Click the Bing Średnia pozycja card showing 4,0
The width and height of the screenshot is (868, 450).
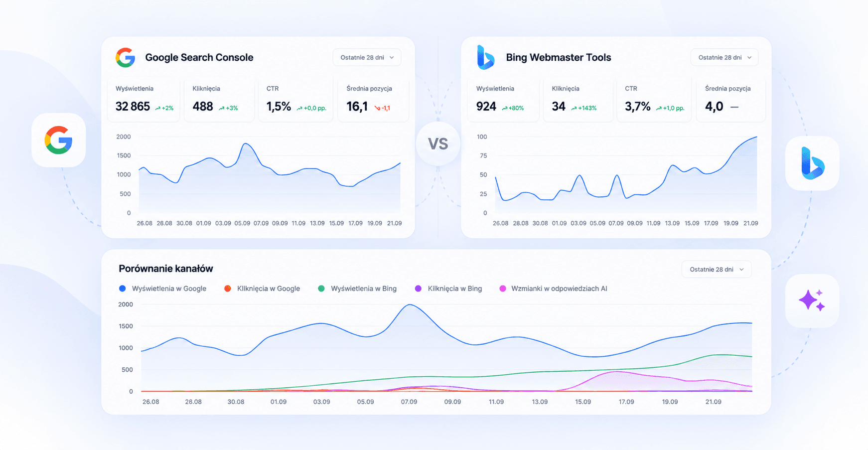click(730, 99)
